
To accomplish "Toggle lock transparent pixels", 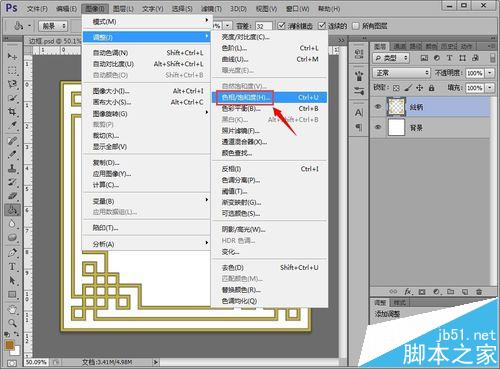I will (396, 88).
